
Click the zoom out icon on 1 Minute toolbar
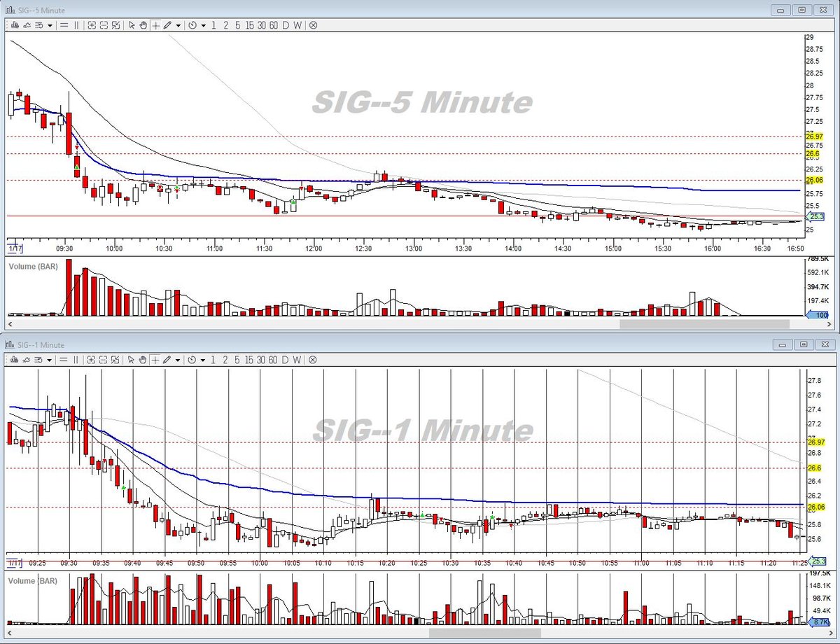104,360
